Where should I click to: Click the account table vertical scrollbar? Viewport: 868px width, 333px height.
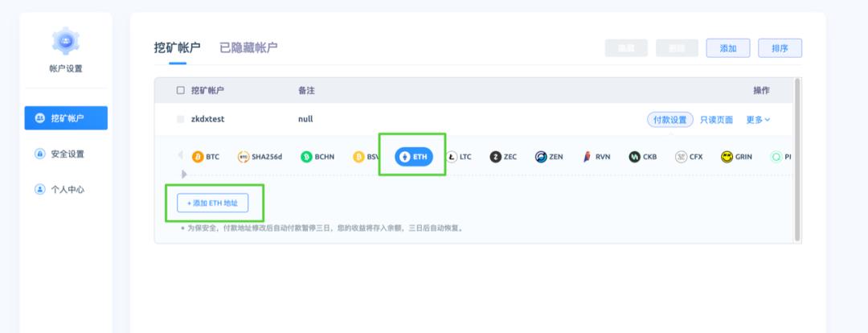(x=797, y=159)
